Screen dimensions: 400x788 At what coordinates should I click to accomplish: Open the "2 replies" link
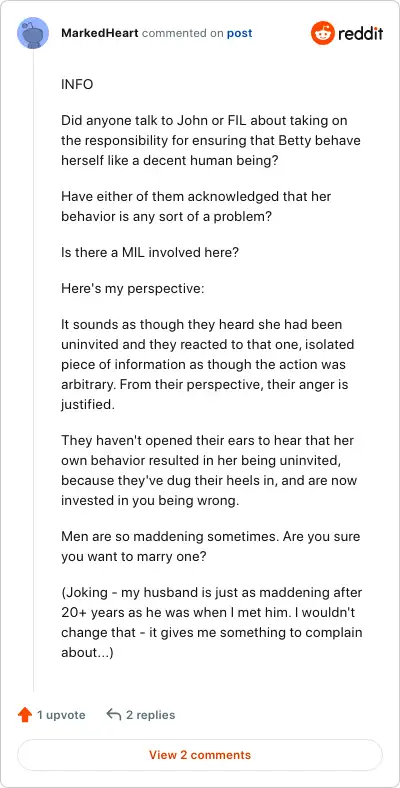click(x=150, y=715)
